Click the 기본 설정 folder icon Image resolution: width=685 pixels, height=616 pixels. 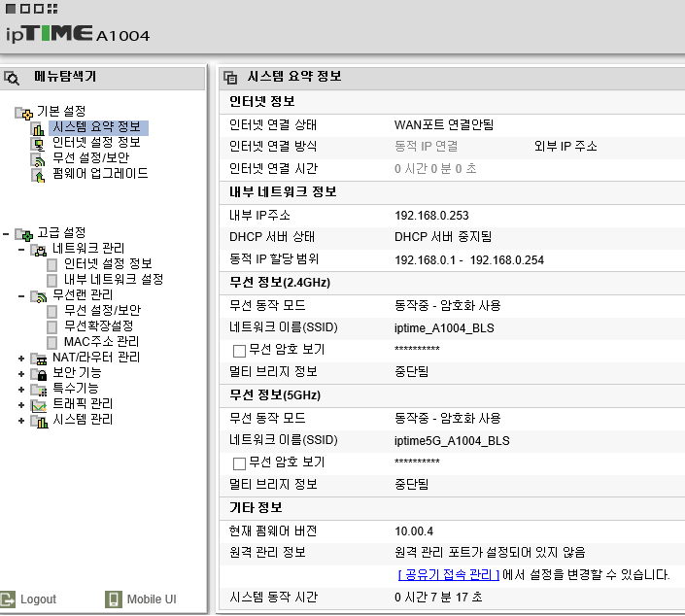click(x=23, y=113)
